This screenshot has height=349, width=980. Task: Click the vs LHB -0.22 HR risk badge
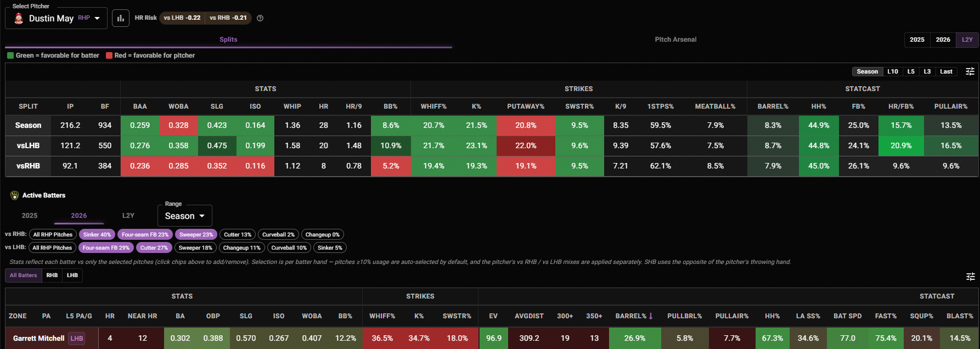182,18
